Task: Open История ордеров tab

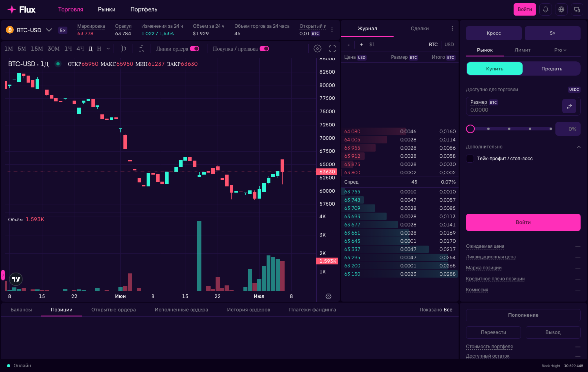Action: 248,310
